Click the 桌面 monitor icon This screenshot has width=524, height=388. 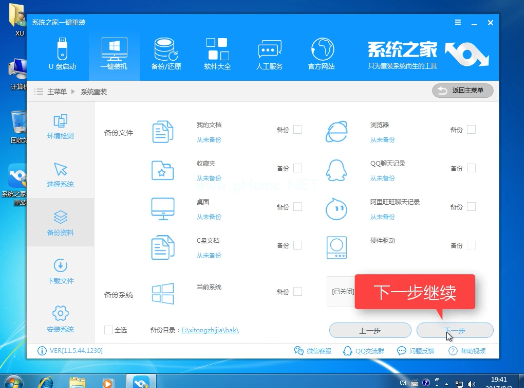pos(163,209)
